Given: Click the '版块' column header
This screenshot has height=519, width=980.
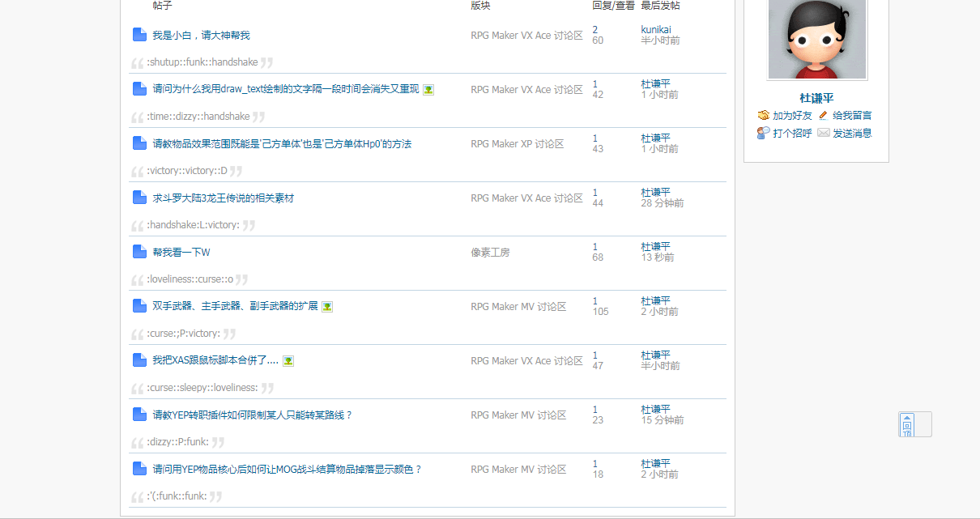Looking at the screenshot, I should click(480, 6).
